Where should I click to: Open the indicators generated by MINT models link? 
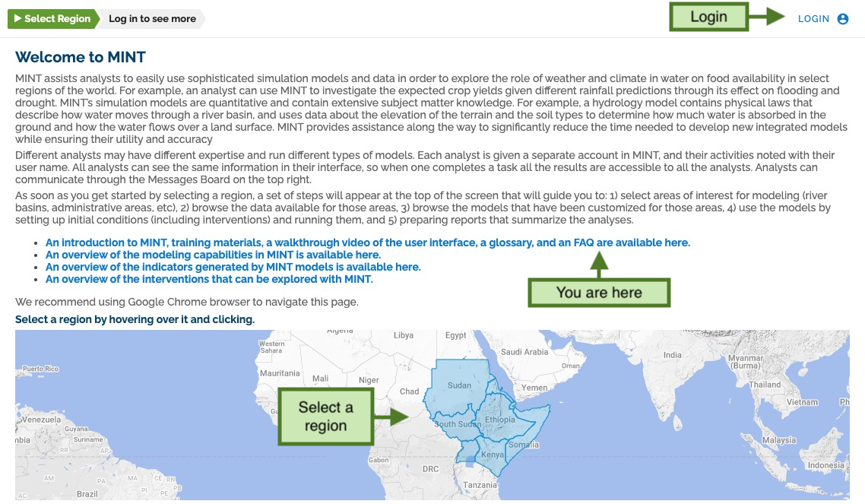click(233, 267)
